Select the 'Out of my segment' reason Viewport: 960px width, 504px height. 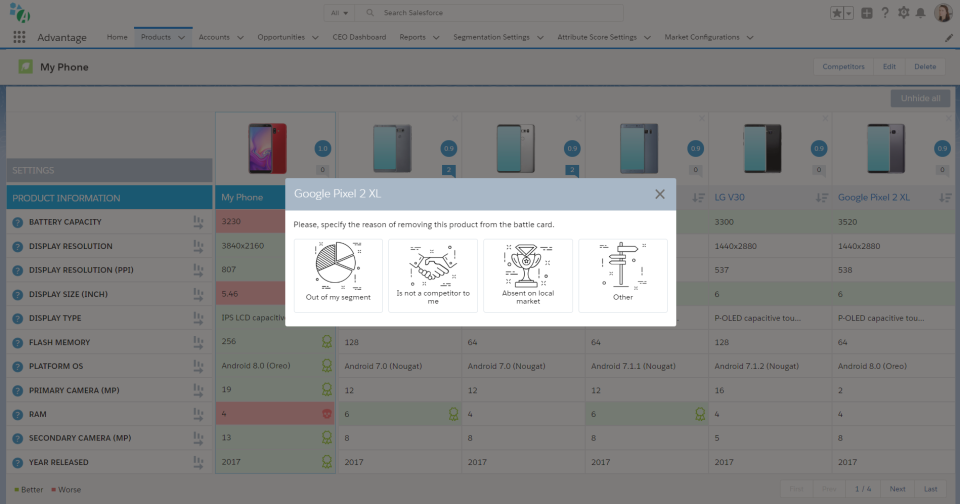pyautogui.click(x=338, y=275)
